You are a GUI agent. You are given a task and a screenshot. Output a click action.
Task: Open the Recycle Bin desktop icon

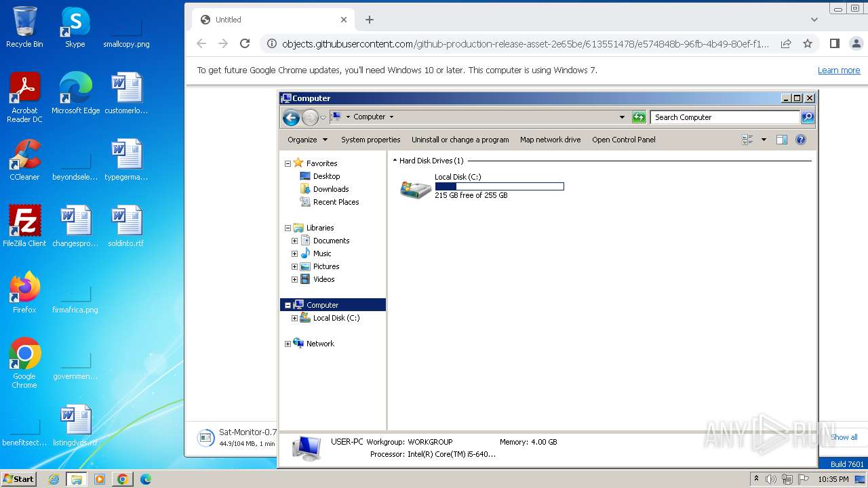[x=24, y=27]
